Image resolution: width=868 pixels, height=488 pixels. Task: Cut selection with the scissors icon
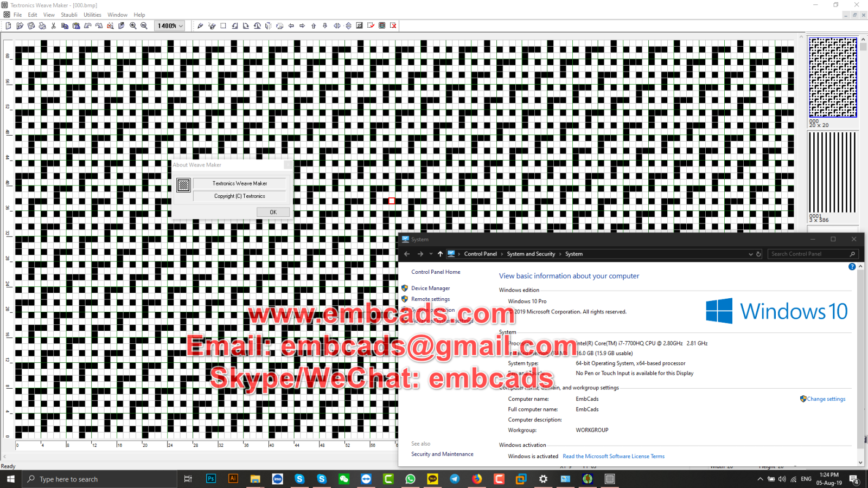pyautogui.click(x=54, y=25)
